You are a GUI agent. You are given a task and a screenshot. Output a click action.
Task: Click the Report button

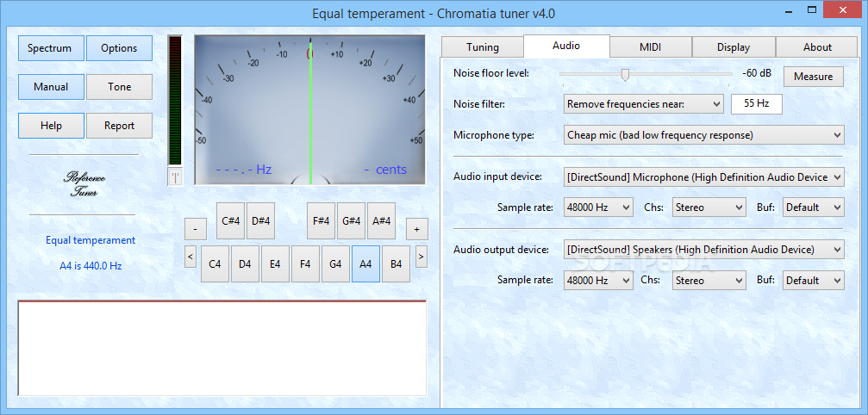[119, 126]
